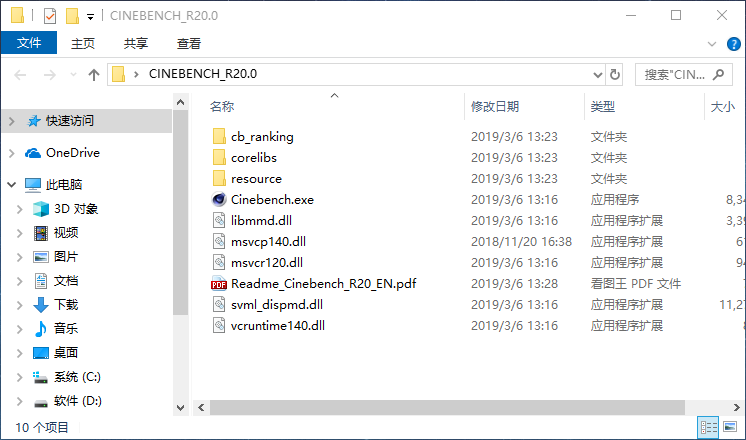Open the help question mark icon
The image size is (746, 440).
pos(734,44)
